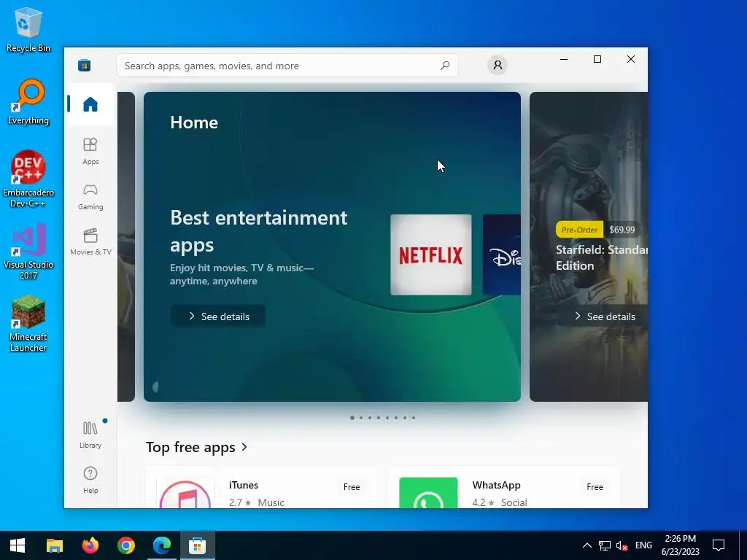Show hidden system tray icons
Screen dimensions: 747x560
pos(587,545)
